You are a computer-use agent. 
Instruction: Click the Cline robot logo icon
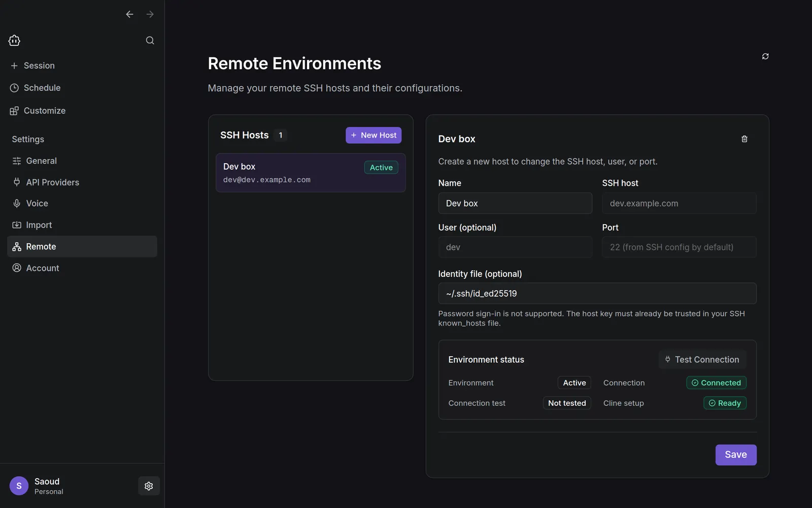[x=14, y=41]
